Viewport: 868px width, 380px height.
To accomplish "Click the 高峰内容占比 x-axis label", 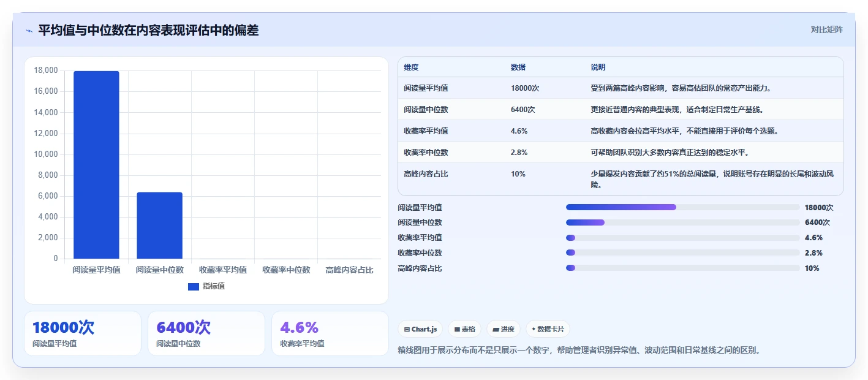I will coord(349,270).
